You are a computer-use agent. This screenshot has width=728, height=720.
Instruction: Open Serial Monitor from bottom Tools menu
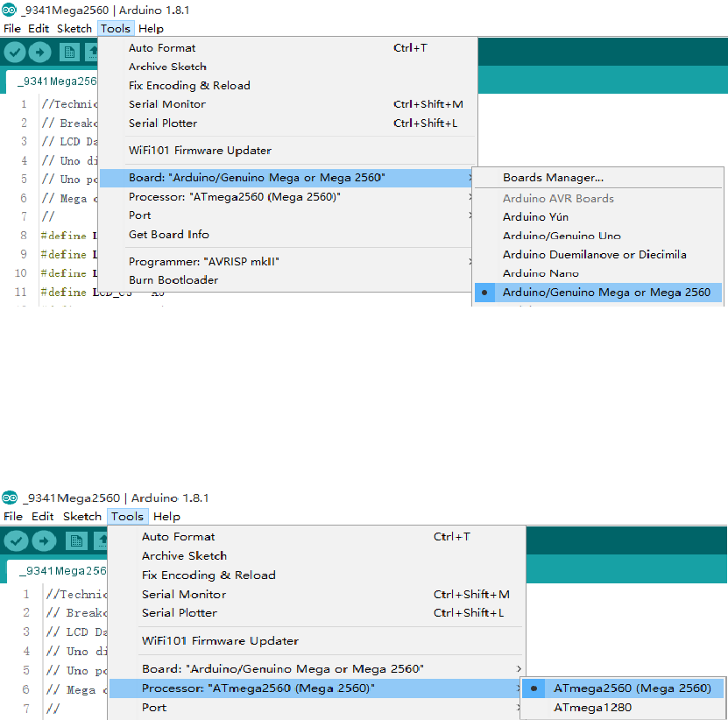pyautogui.click(x=316, y=594)
